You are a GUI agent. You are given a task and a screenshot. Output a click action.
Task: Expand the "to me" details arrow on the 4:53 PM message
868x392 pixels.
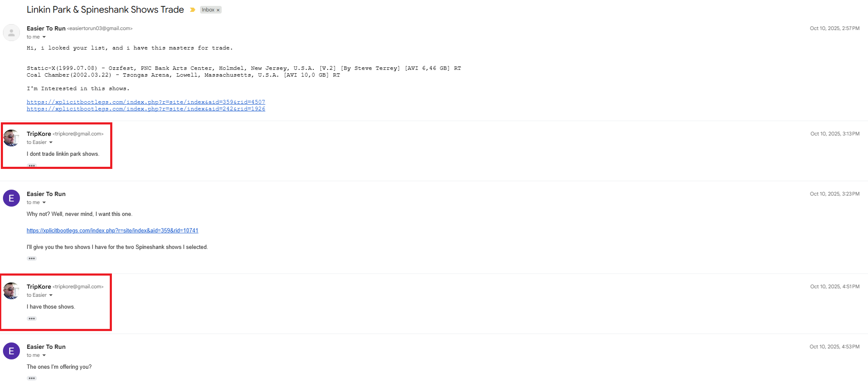[44, 356]
